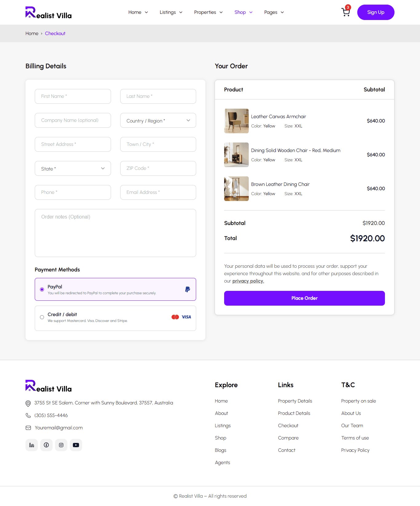Expand the Listings navigation menu
420x506 pixels.
click(171, 12)
